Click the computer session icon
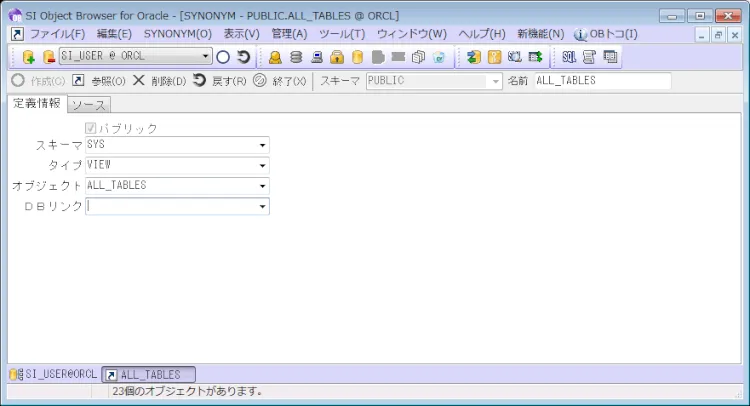750x406 pixels. point(317,57)
